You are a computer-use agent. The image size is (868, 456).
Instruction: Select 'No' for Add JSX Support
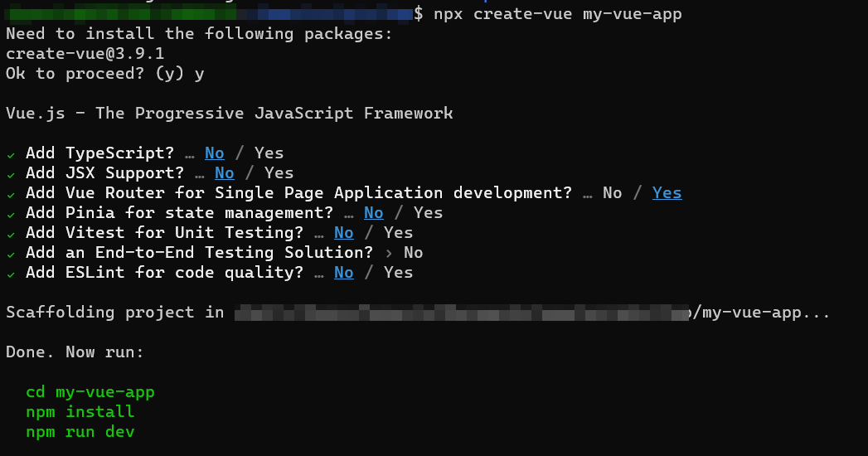pos(224,173)
